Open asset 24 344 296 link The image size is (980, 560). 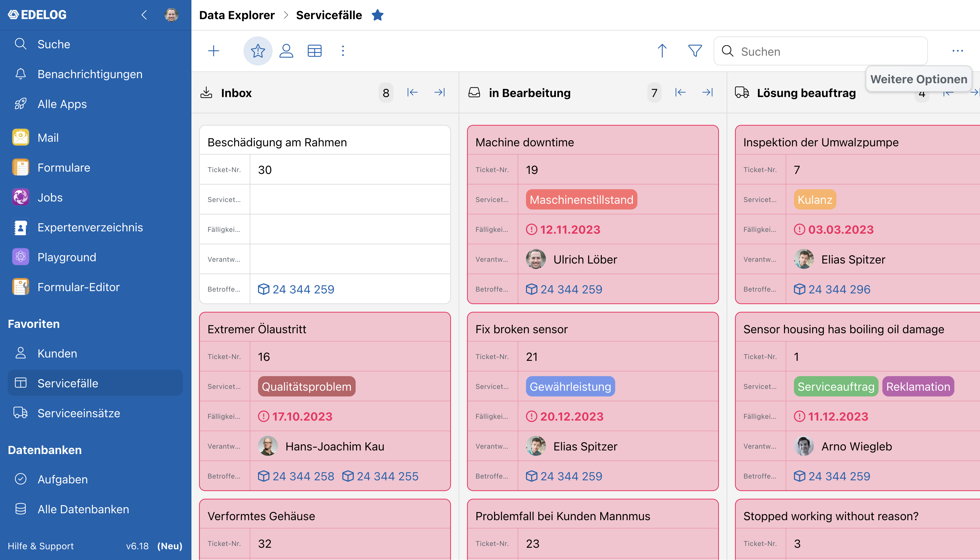(832, 289)
